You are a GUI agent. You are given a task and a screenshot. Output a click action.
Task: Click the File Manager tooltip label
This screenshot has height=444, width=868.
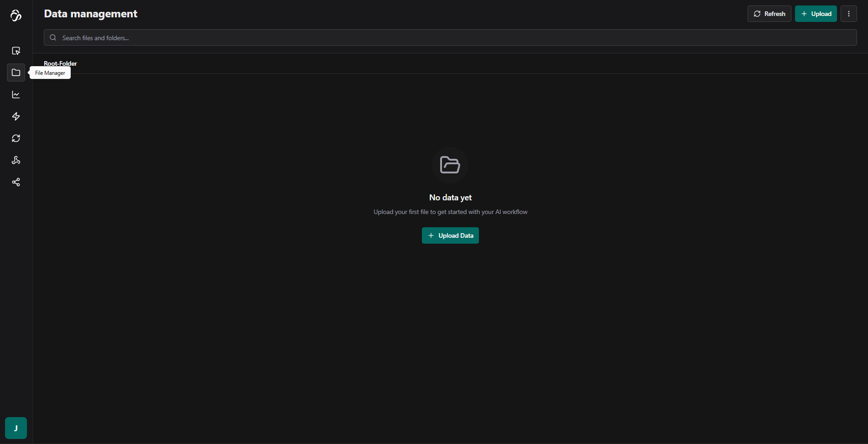point(50,73)
